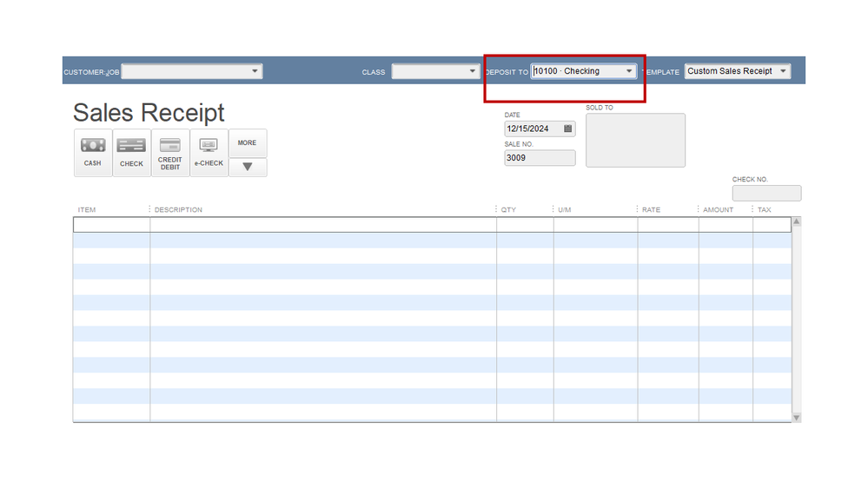
Task: Click the first row Amount cell
Action: coord(726,225)
